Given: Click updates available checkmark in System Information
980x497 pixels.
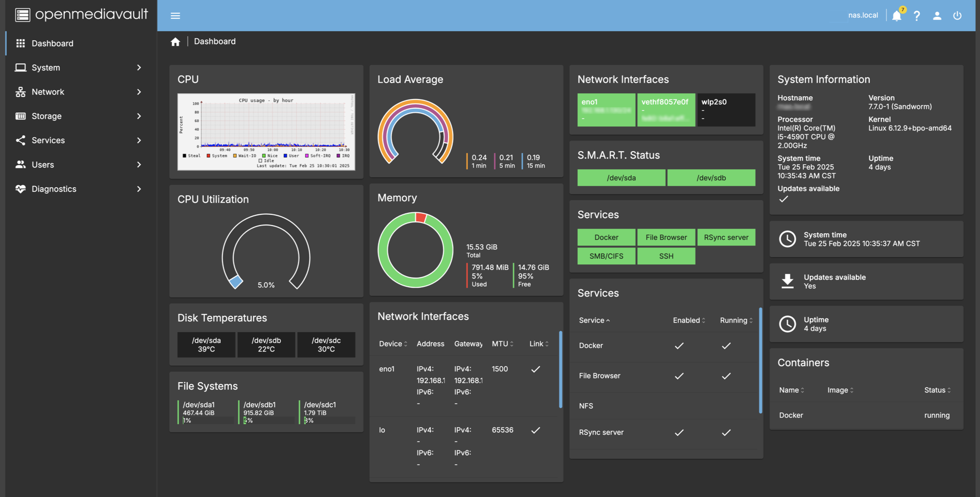Looking at the screenshot, I should point(783,199).
